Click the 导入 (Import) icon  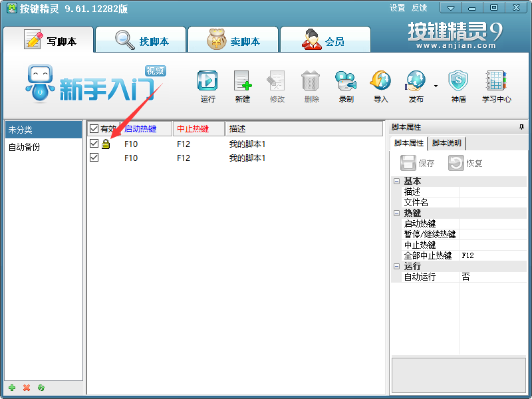(x=380, y=81)
